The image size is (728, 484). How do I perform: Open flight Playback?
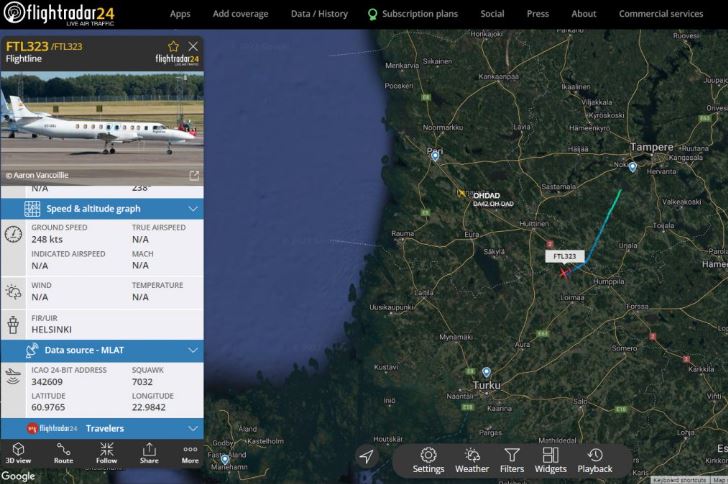point(595,460)
